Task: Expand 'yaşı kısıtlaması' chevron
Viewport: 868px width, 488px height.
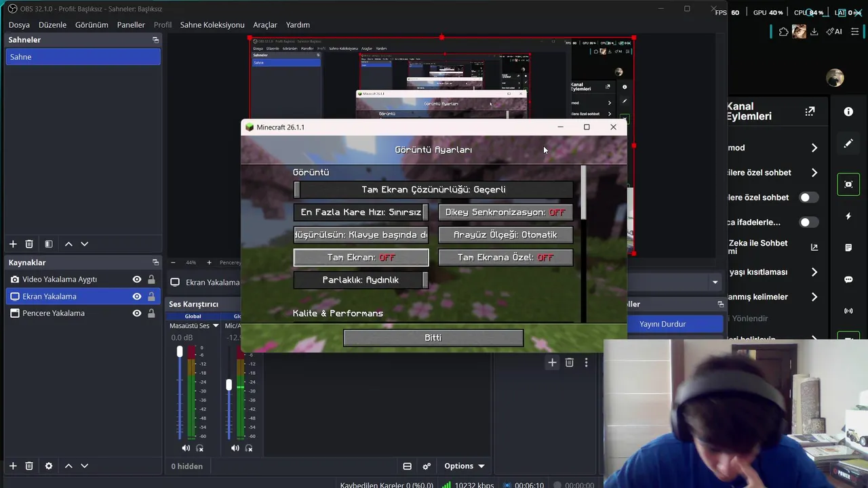Action: point(814,272)
